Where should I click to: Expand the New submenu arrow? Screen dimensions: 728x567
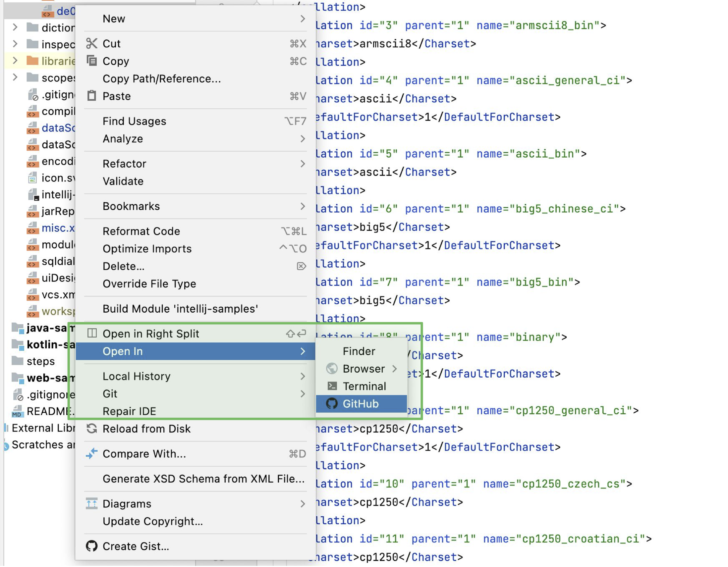point(302,19)
